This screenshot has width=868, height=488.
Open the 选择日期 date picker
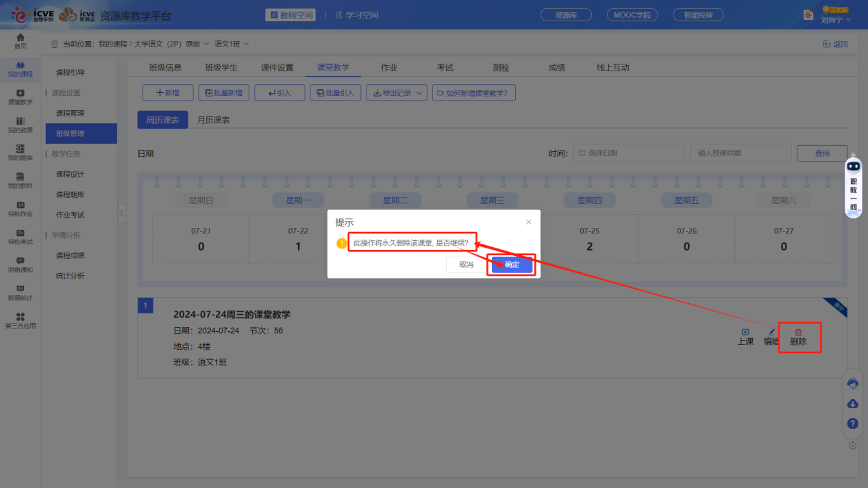coord(628,153)
